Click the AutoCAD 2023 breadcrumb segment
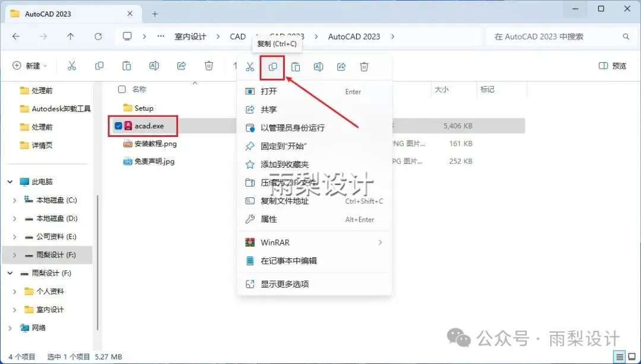This screenshot has width=641, height=364. [x=354, y=36]
